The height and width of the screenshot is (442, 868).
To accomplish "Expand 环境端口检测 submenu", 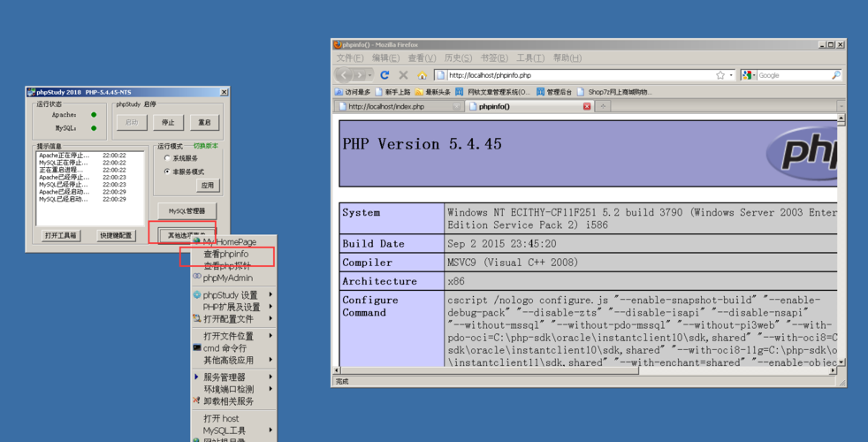I will tap(233, 389).
